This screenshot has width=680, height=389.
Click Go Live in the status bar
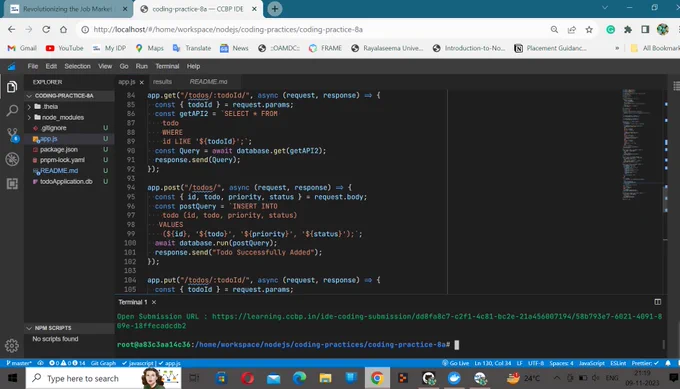(455, 363)
